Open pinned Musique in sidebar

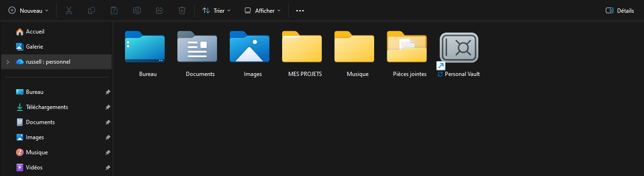click(x=57, y=152)
